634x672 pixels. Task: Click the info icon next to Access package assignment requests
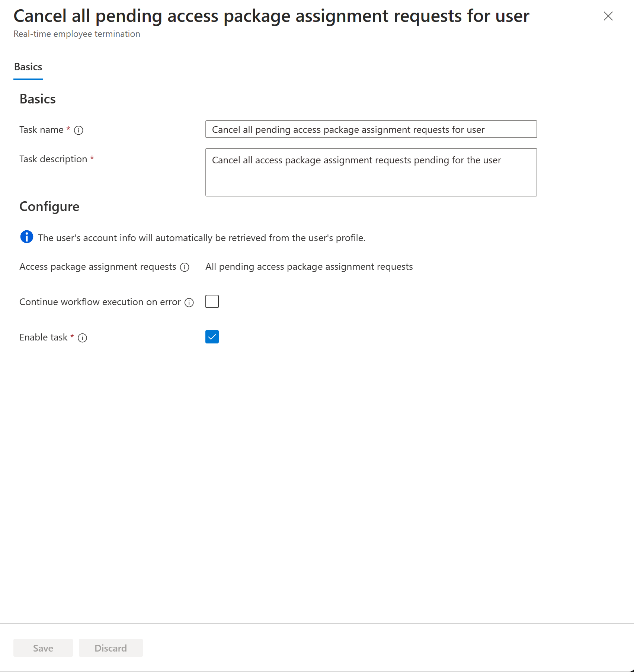pos(185,267)
